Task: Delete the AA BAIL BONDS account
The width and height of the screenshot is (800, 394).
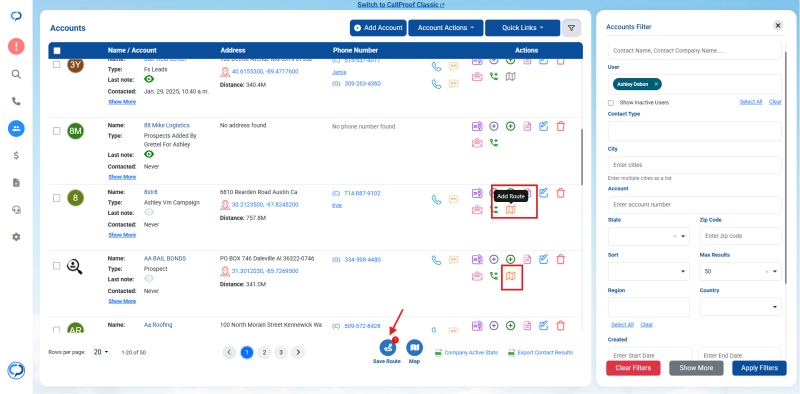Action: (561, 259)
